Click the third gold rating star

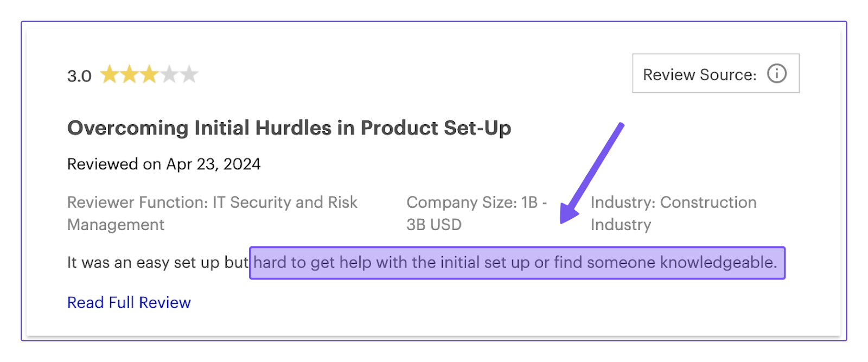tap(149, 74)
